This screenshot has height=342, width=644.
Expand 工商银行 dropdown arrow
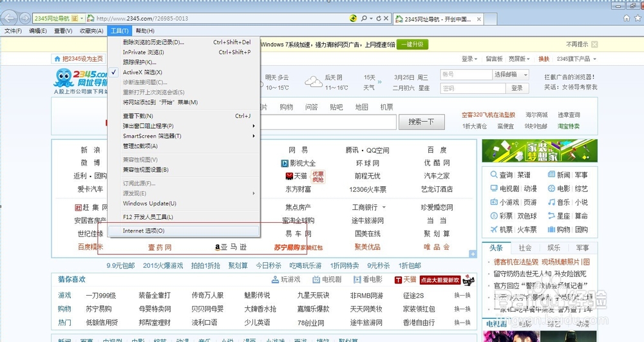(x=384, y=207)
